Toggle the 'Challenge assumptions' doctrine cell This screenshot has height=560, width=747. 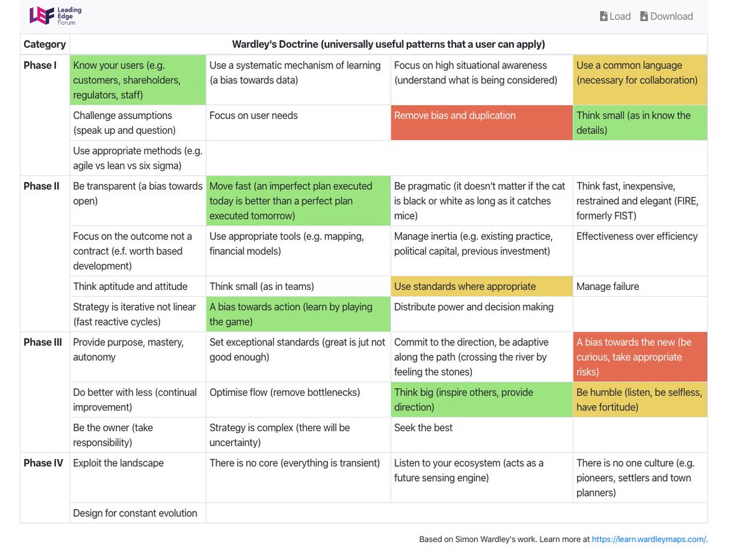pos(138,123)
